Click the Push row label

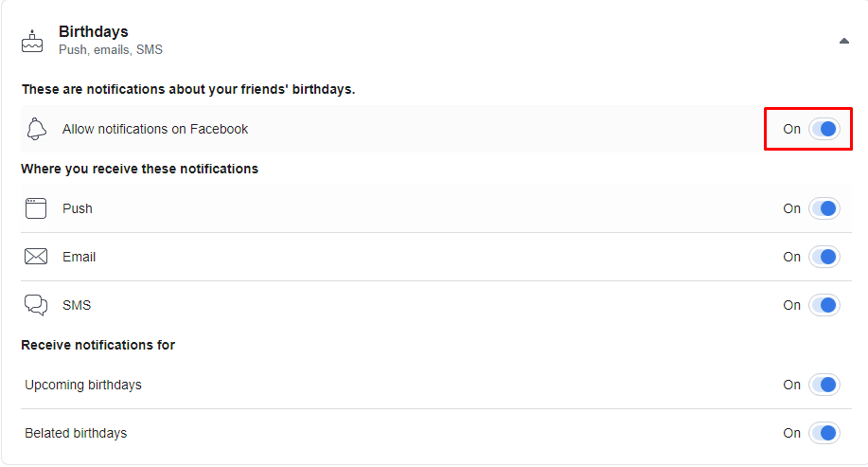coord(78,208)
